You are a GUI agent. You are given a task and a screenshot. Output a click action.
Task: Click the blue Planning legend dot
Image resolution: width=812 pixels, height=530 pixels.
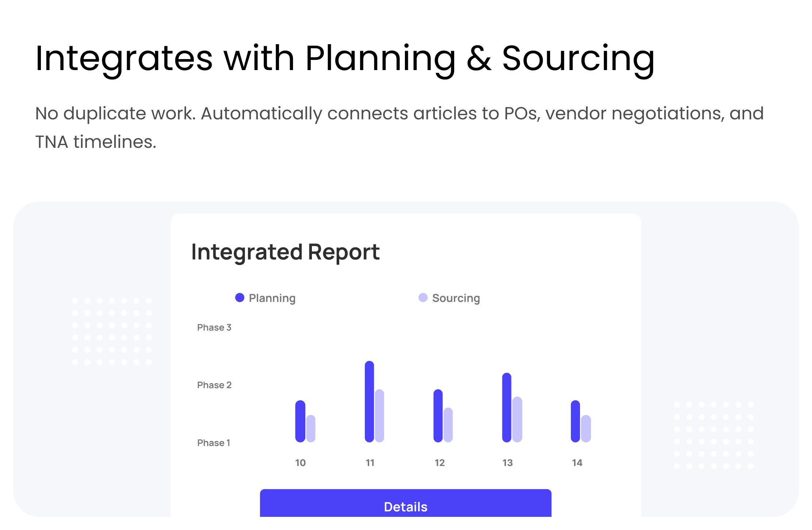tap(240, 298)
